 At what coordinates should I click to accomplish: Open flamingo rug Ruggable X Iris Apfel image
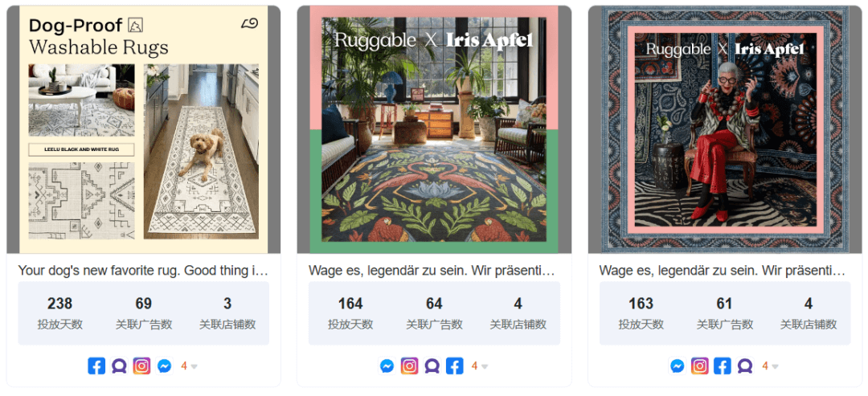434,129
